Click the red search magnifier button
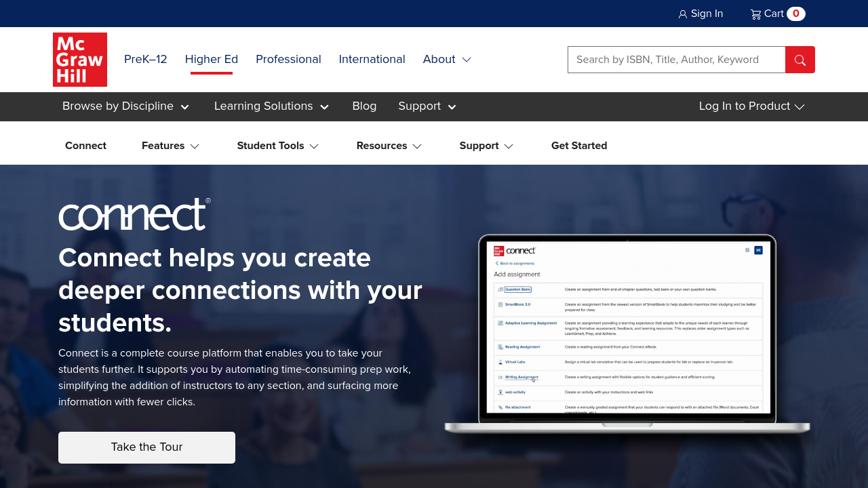Viewport: 868px width, 488px height. pyautogui.click(x=800, y=60)
